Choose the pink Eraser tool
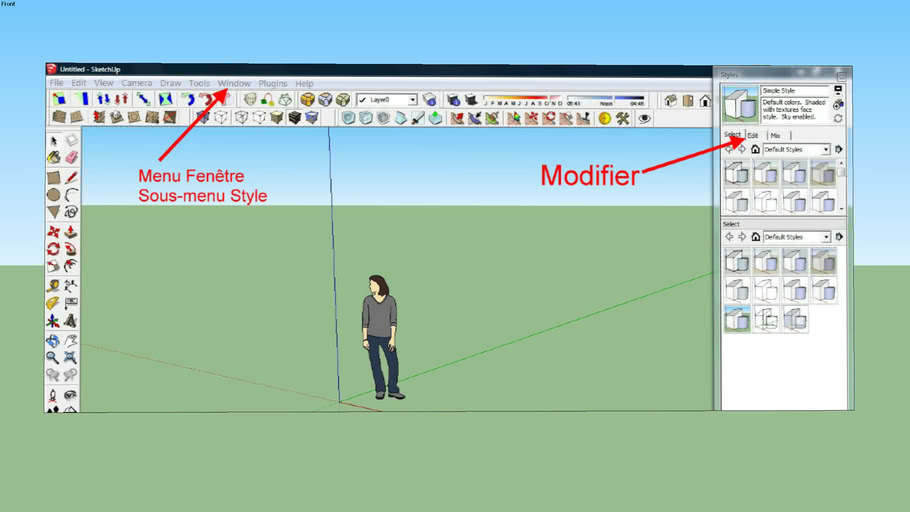 pos(71,158)
